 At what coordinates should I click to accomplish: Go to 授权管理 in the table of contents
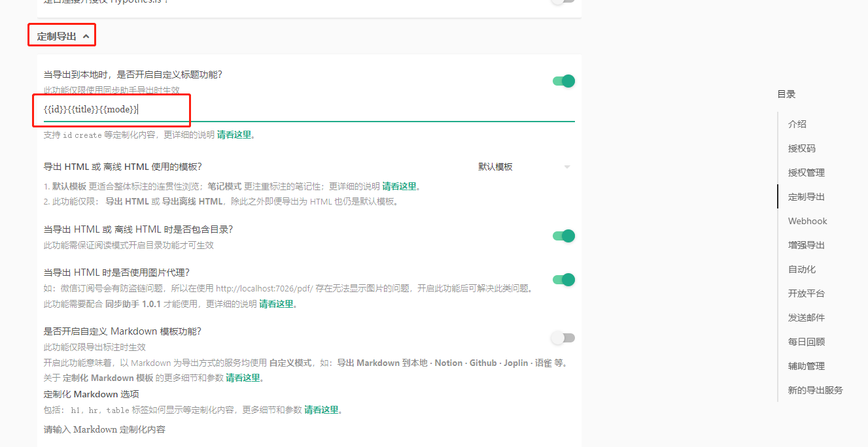[x=807, y=173]
